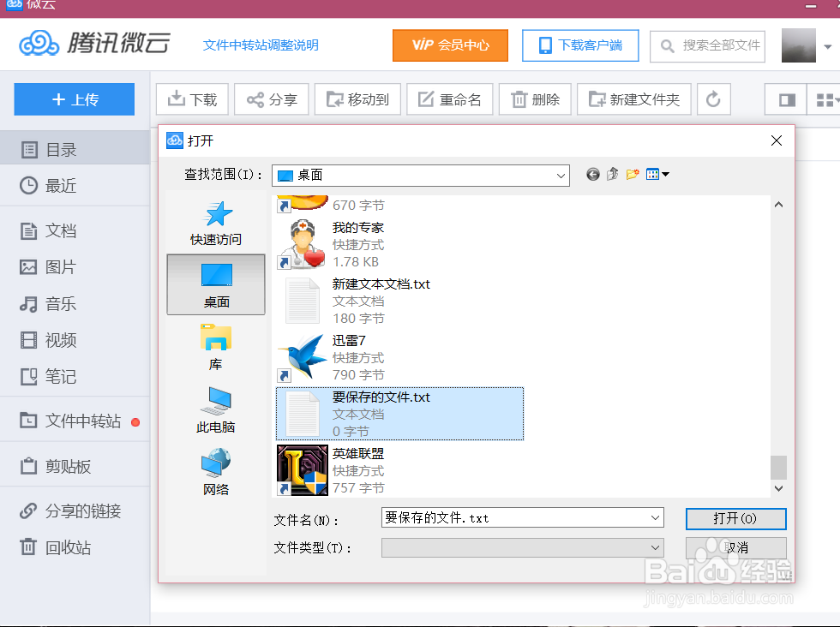Switch to grid view icon in Weiyun

click(825, 99)
